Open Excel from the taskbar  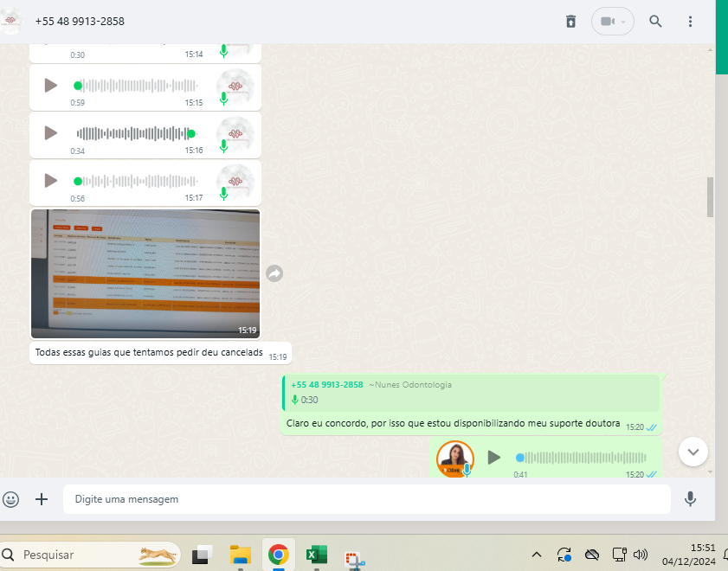tap(315, 555)
